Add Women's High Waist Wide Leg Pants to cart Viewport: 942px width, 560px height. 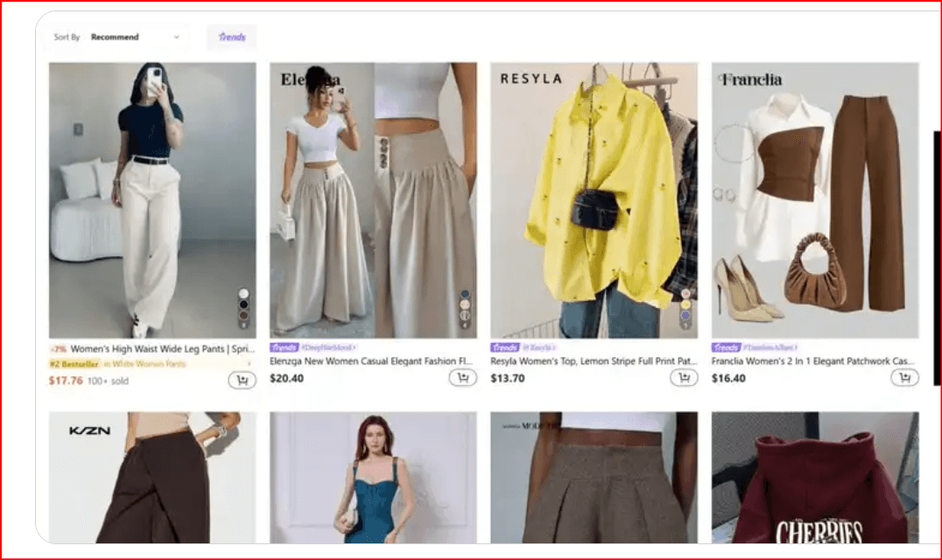(242, 380)
